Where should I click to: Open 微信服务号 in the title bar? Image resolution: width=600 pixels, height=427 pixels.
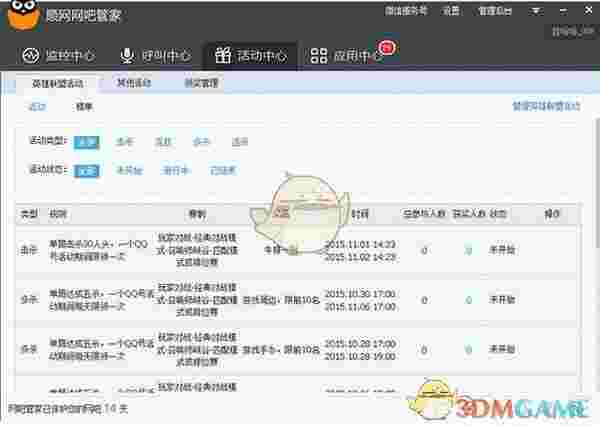coord(406,11)
